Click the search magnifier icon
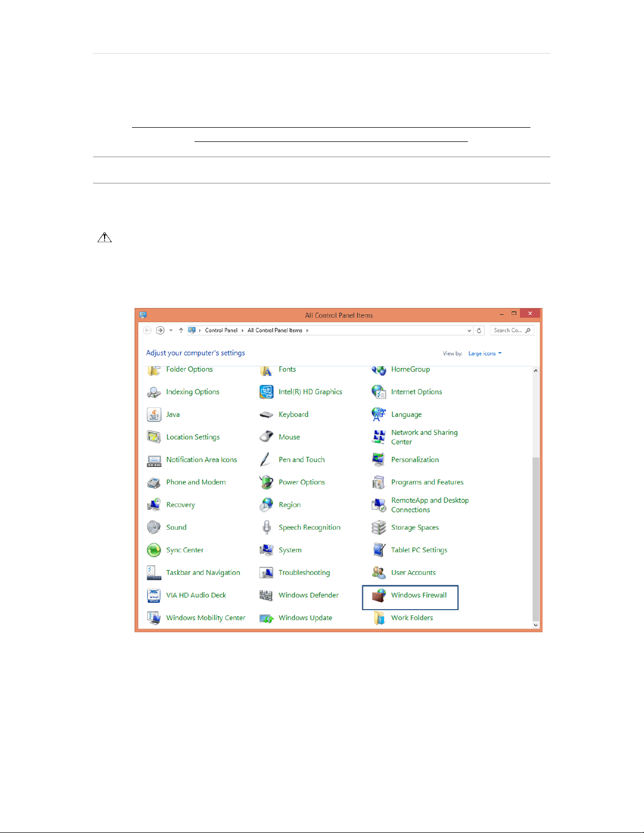644x833 pixels. point(528,331)
